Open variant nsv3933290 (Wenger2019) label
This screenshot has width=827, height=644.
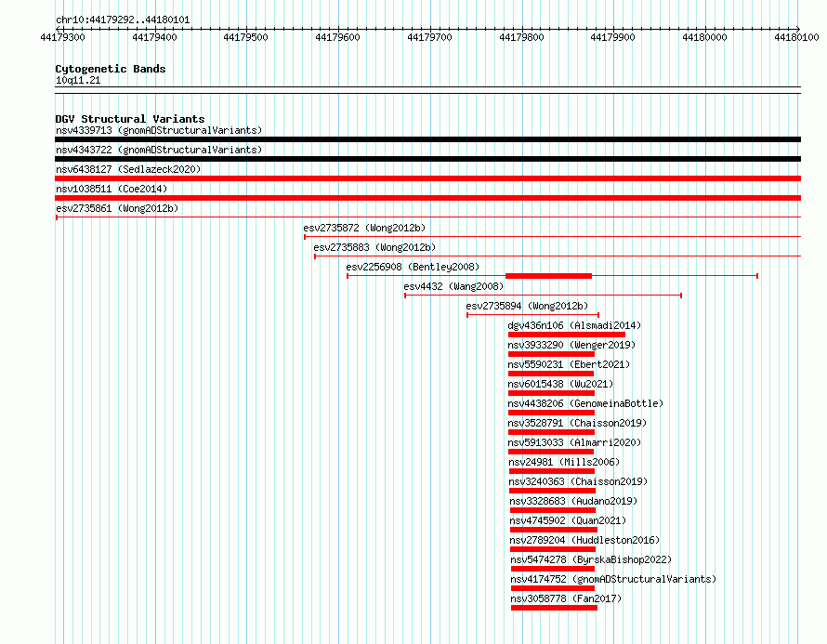571,345
